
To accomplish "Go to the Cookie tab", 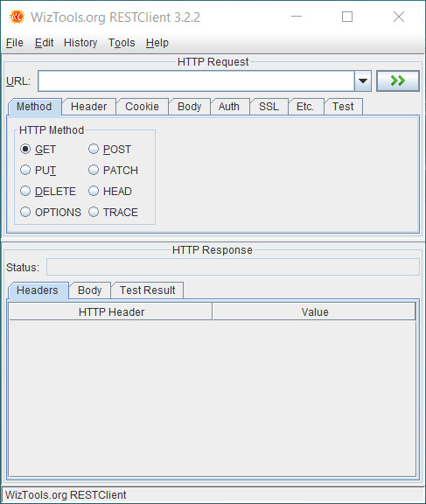I will point(142,107).
